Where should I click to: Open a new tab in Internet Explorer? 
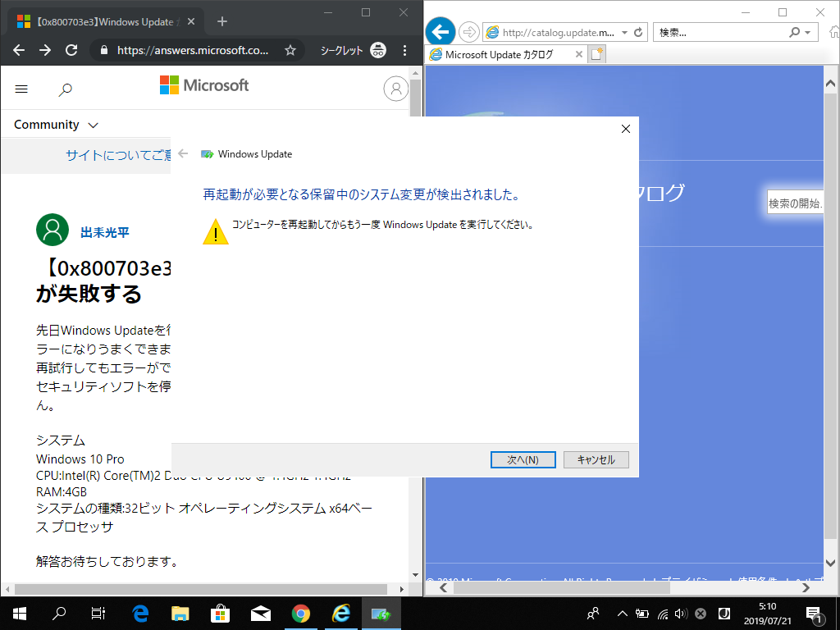click(597, 54)
